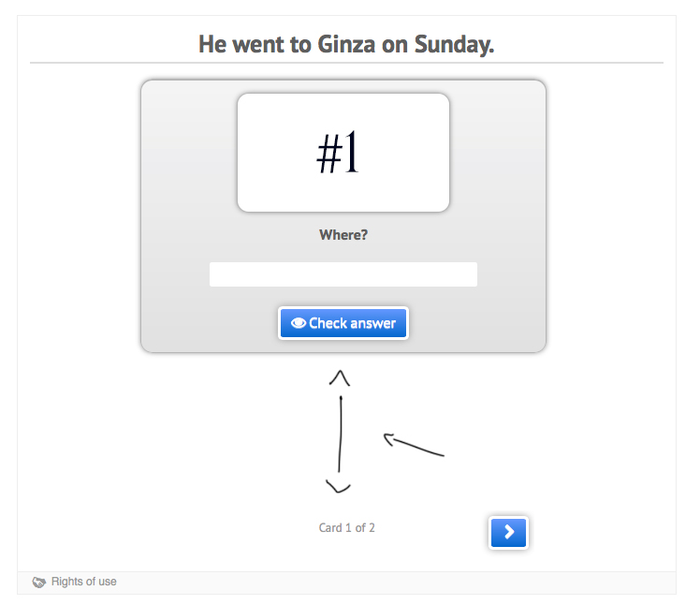Go to the next card with chevron
This screenshot has height=605, width=700.
(508, 532)
